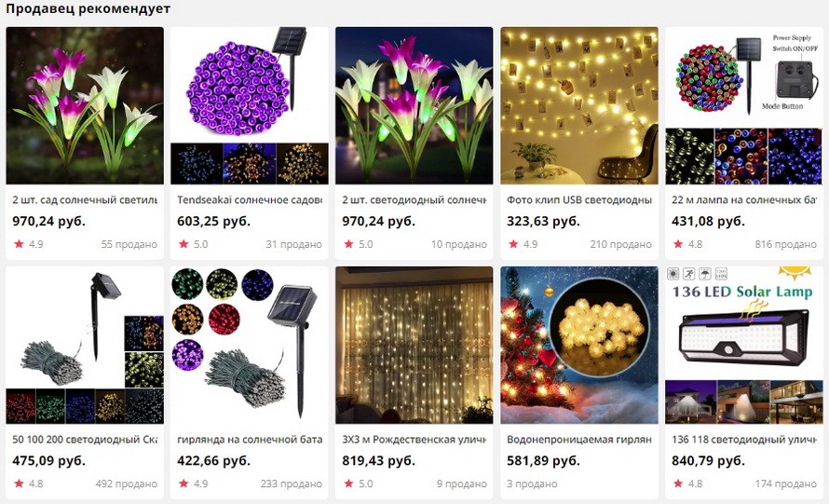This screenshot has height=504, width=829.
Task: Open the 136 LED Solar Lamp image
Action: click(x=744, y=345)
